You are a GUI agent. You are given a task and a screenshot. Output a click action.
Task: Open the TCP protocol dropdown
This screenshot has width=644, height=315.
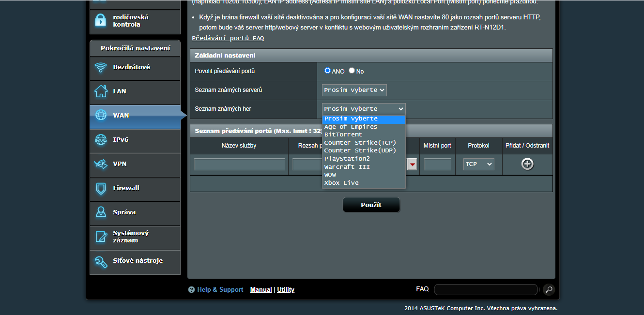[478, 164]
